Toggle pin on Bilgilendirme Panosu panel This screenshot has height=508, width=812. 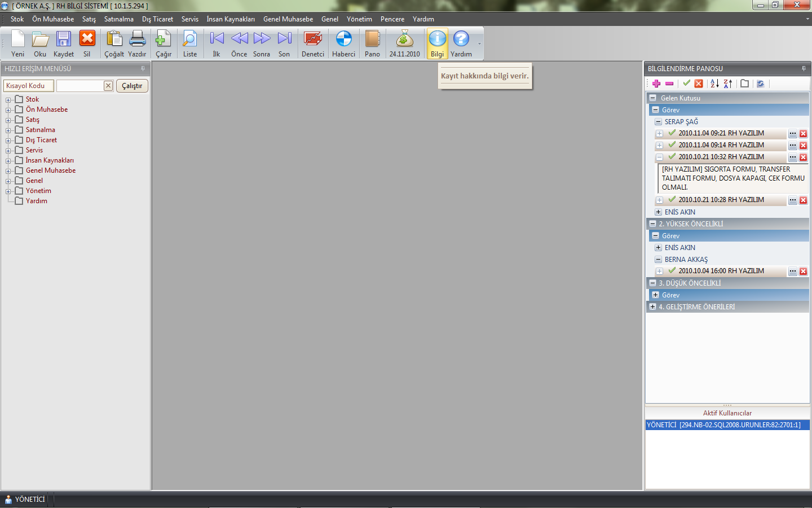[x=804, y=69]
